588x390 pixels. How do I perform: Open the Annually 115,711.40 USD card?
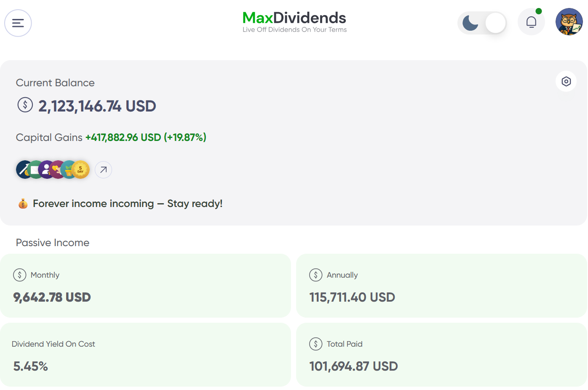441,286
